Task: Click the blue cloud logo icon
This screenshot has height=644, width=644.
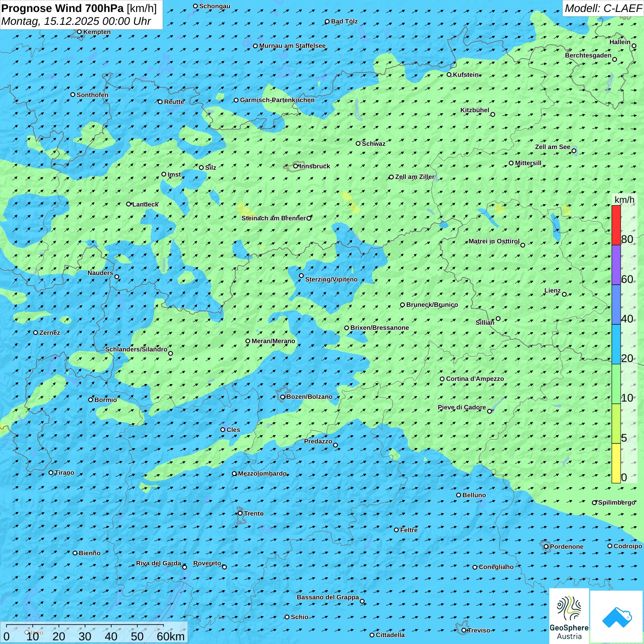Action: 616,617
